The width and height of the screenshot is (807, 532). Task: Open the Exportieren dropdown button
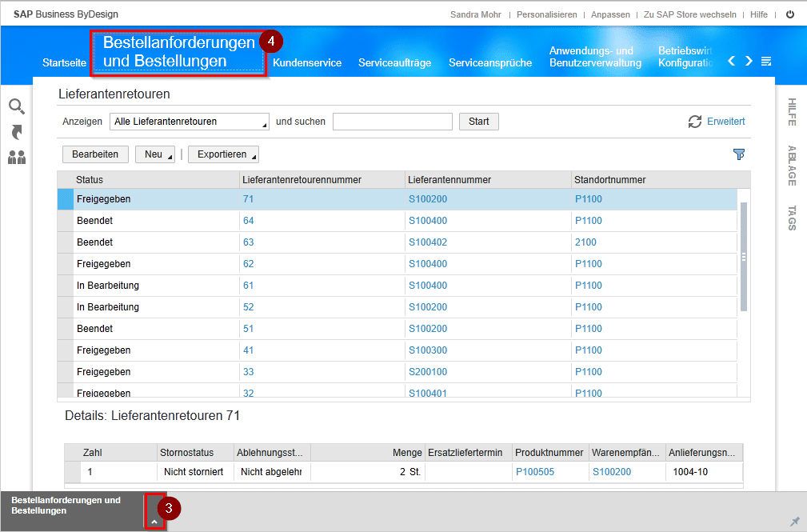pos(223,154)
